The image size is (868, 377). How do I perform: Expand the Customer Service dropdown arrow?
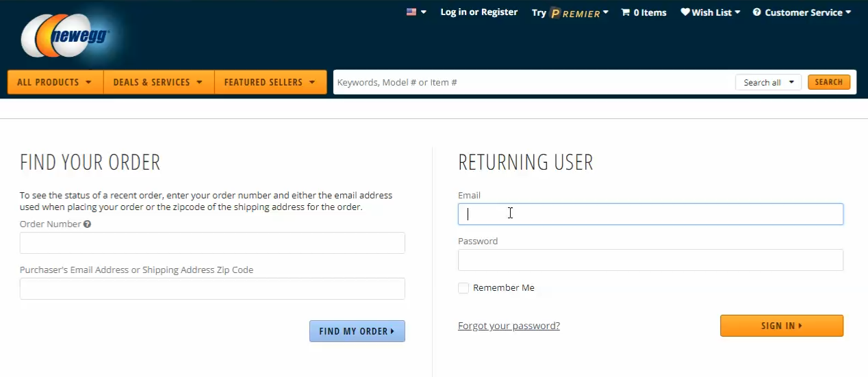[848, 12]
